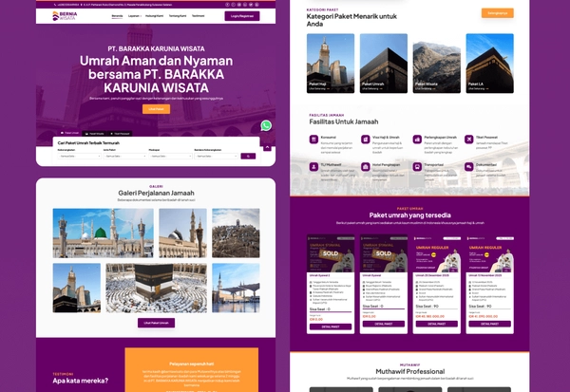Viewport: 570px width, 392px height.
Task: Click Lihat Paket Umrah below the gallery
Action: coord(157,323)
